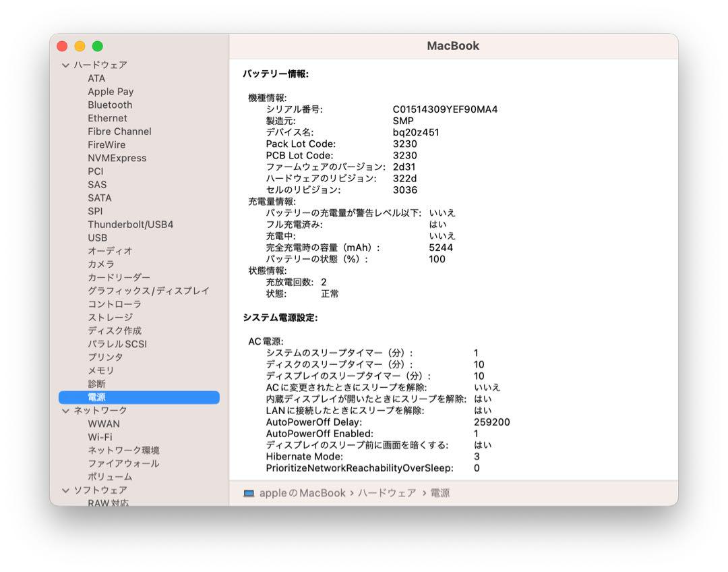
Task: Collapse the ソフトウェア section
Action: pos(65,490)
